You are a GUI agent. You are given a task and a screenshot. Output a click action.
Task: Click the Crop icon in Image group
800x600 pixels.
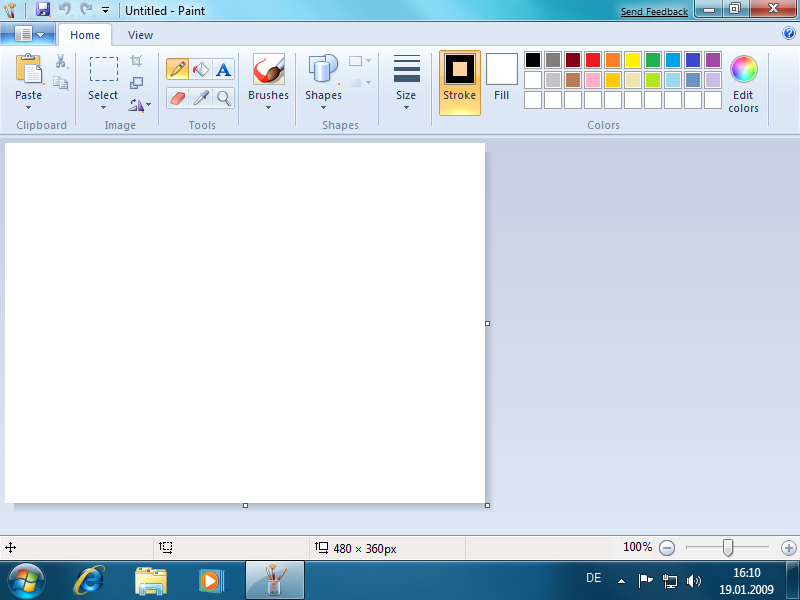[x=136, y=62]
